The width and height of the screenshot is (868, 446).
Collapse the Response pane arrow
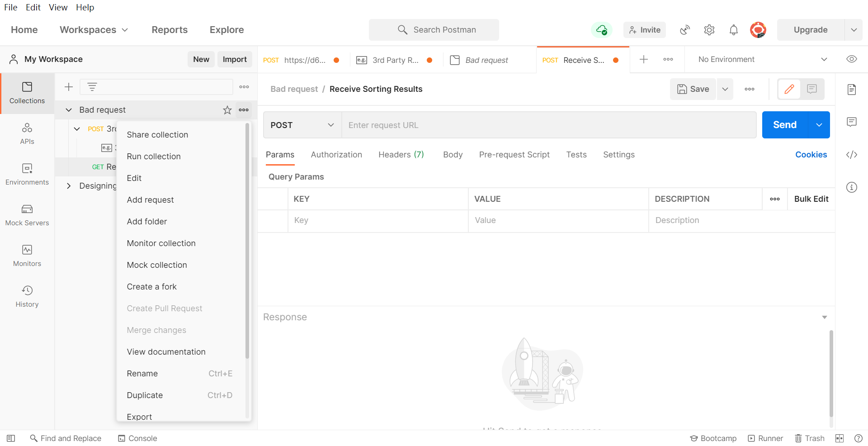click(x=825, y=318)
